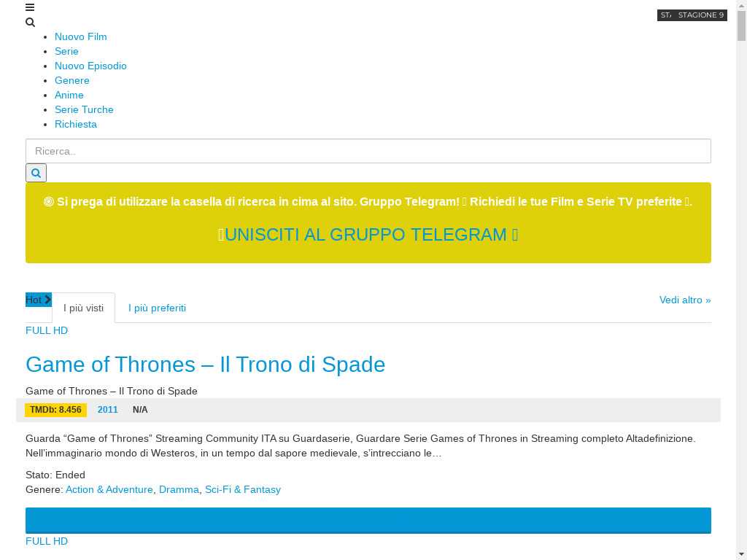Viewport: 747px width, 560px height.
Task: Go to the Serie section
Action: point(66,52)
